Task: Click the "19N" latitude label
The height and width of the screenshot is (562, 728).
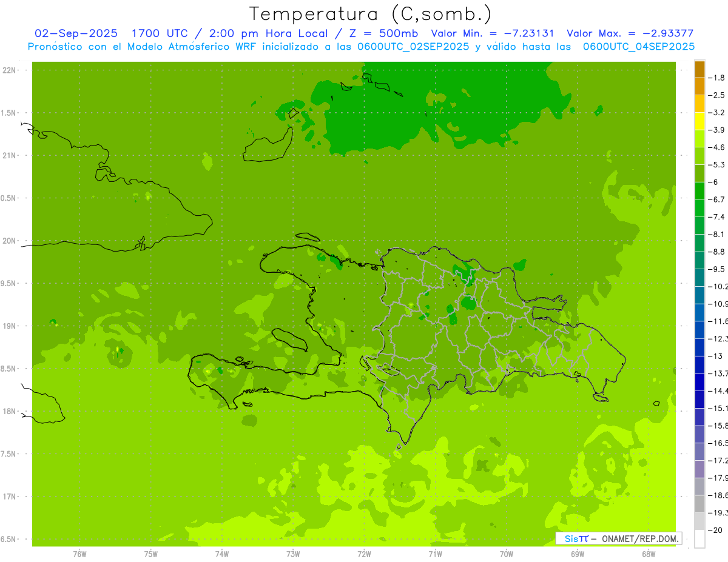Action: (9, 326)
